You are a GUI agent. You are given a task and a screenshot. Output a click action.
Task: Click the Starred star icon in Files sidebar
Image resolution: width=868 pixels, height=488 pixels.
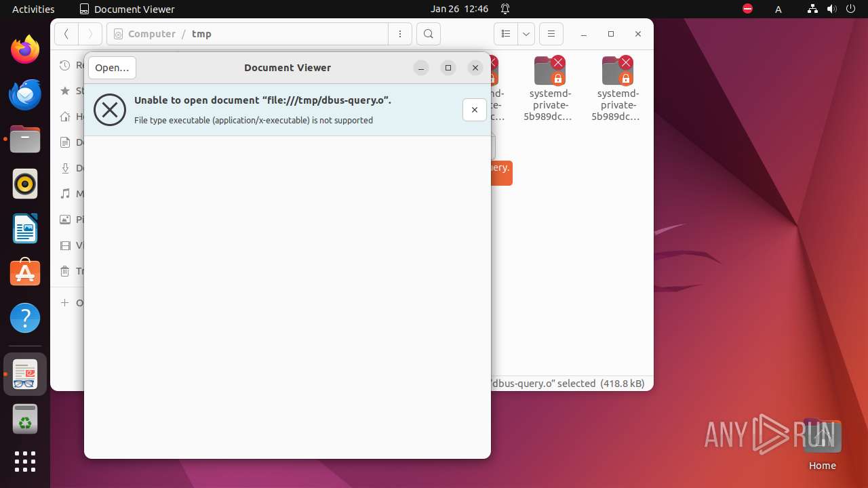pos(65,91)
